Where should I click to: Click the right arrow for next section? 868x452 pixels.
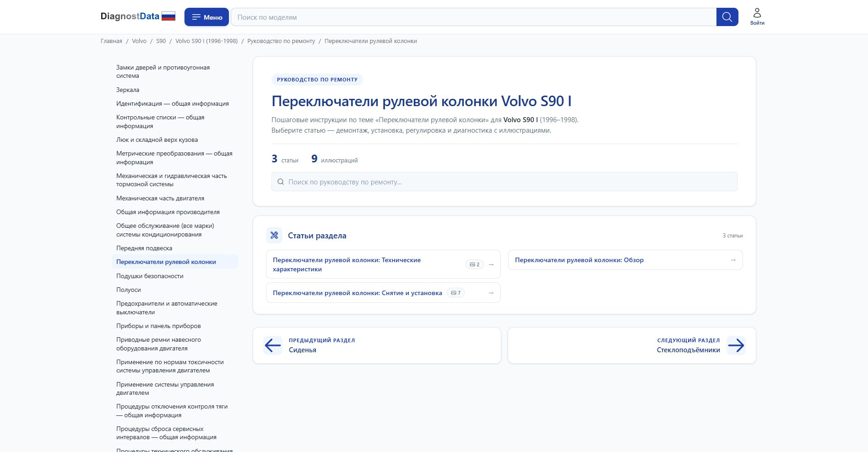click(x=736, y=345)
